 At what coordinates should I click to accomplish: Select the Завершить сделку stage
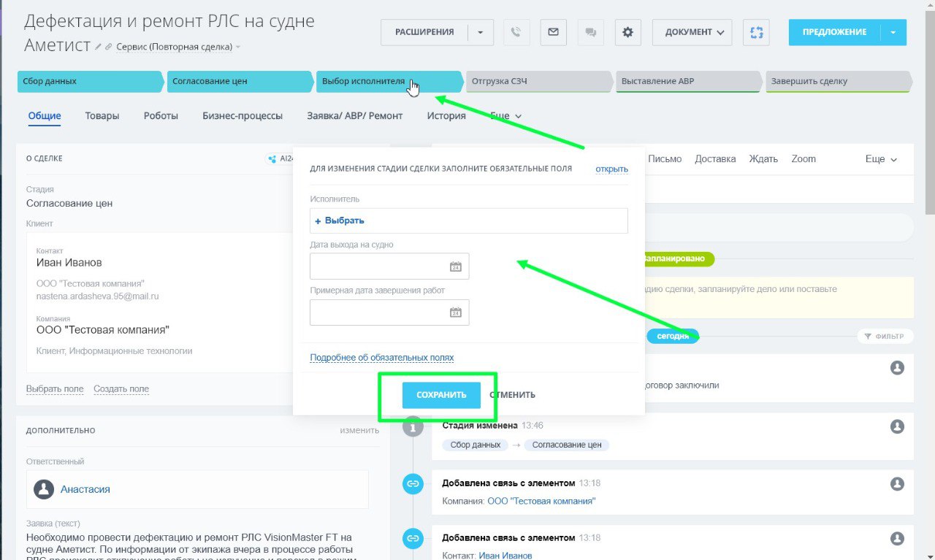[x=839, y=82]
